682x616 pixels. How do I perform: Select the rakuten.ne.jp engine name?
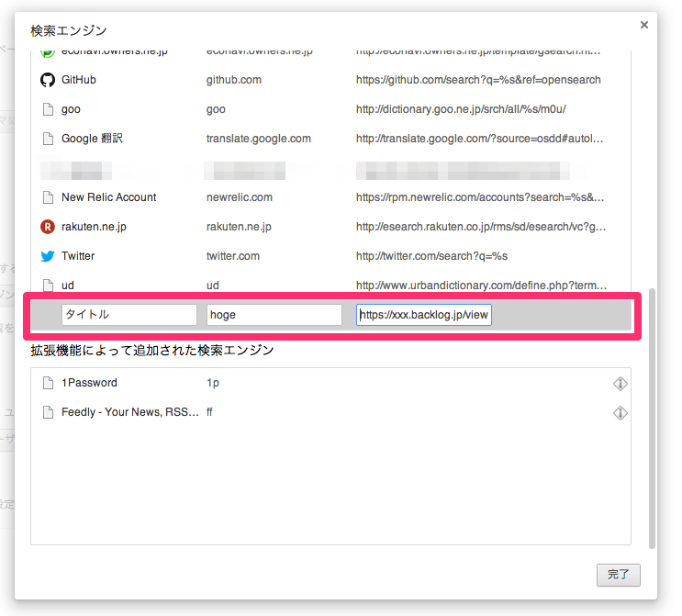94,227
